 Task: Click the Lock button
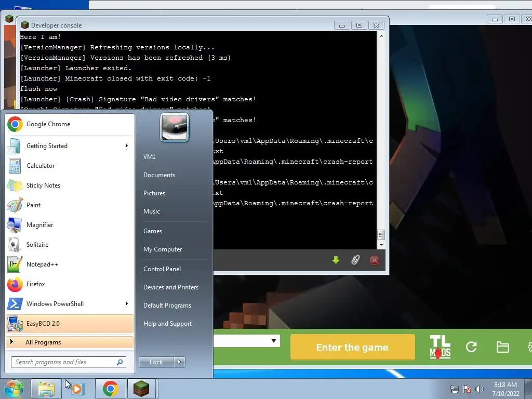point(156,362)
